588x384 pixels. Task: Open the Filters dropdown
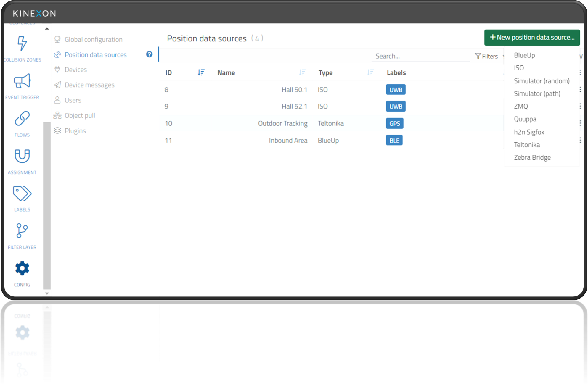tap(486, 56)
